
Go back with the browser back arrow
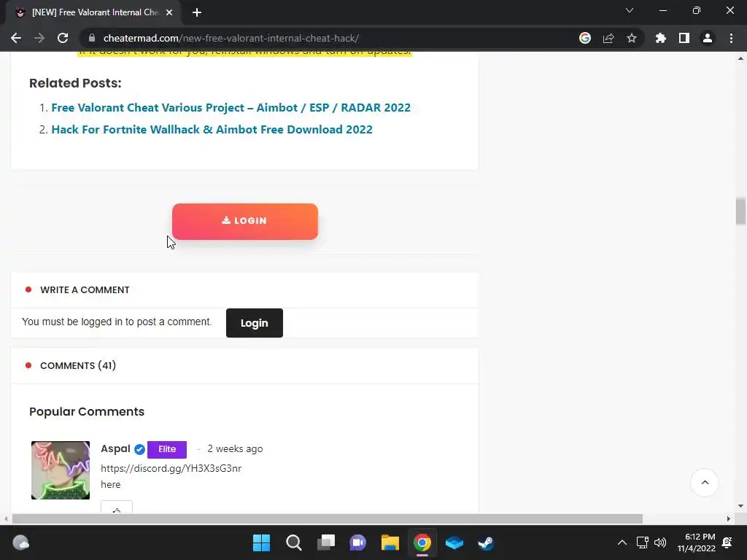(x=16, y=38)
